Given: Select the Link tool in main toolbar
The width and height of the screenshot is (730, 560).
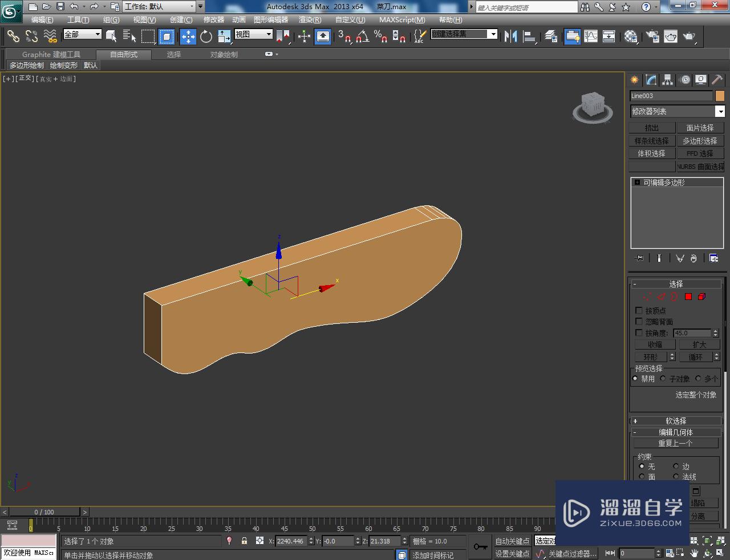Looking at the screenshot, I should pyautogui.click(x=13, y=36).
